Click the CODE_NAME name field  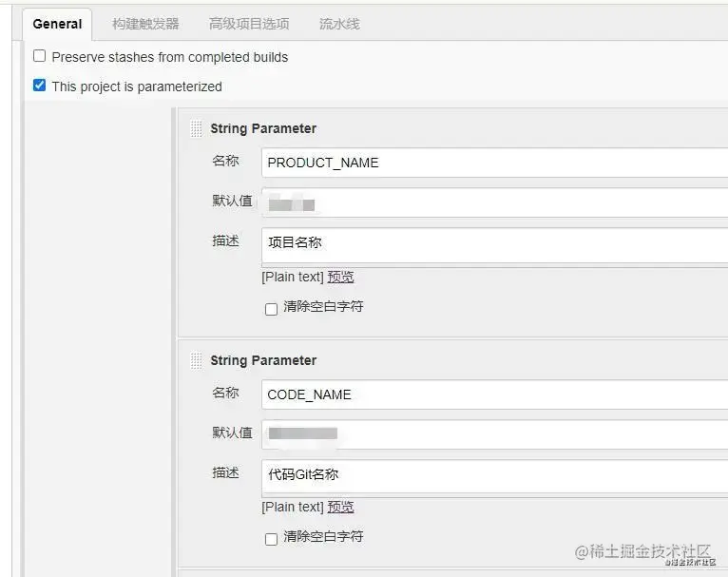(494, 394)
